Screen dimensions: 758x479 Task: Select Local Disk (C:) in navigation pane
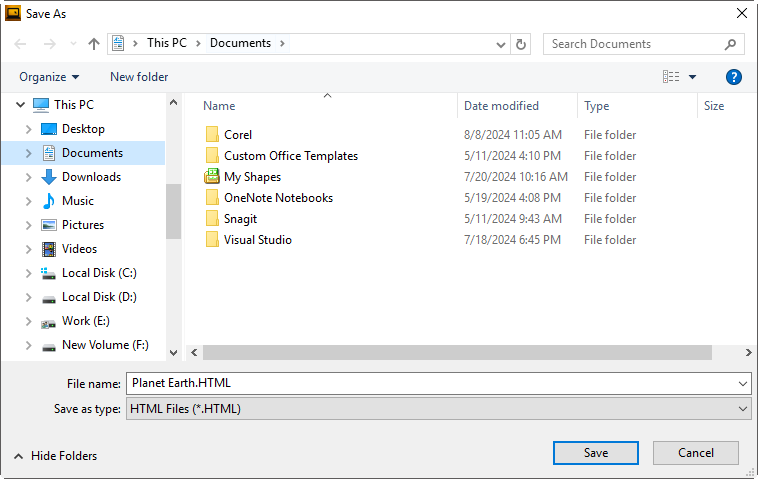point(99,273)
